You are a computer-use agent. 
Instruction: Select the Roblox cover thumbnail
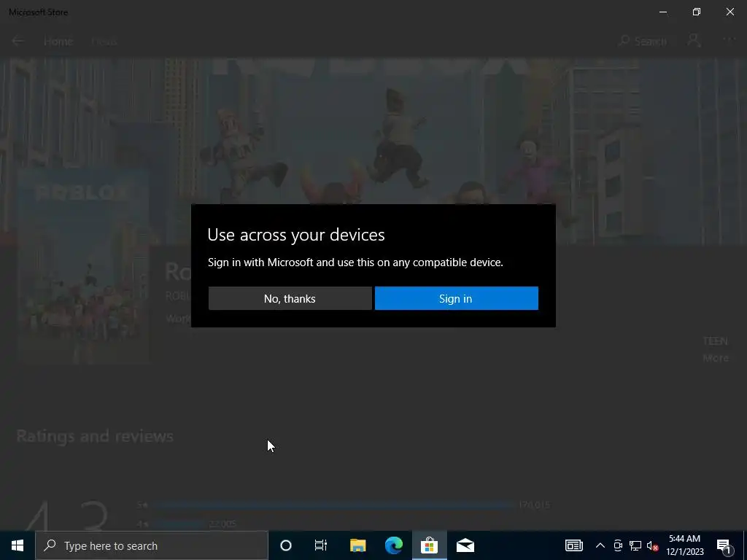point(84,265)
